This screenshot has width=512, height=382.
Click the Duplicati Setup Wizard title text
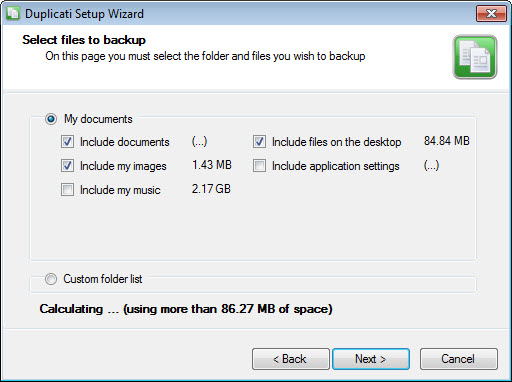pos(84,14)
